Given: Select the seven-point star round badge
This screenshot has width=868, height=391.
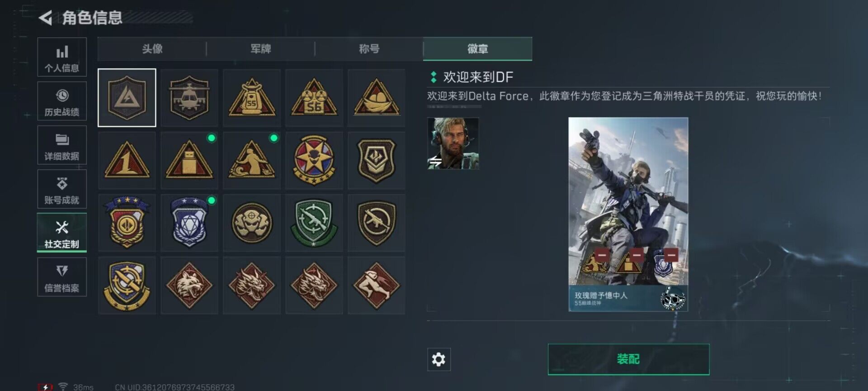Looking at the screenshot, I should (314, 160).
